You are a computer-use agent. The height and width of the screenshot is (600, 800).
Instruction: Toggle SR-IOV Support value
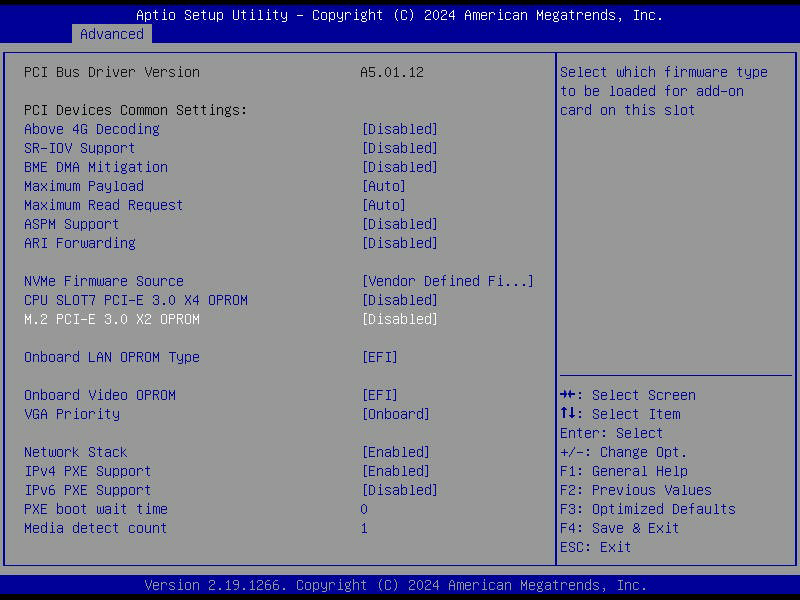click(399, 148)
